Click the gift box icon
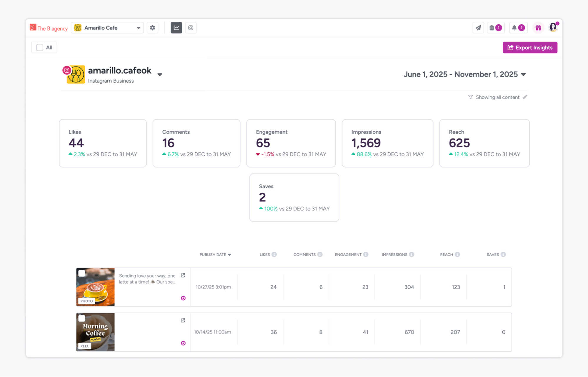Viewport: 588px width, 377px height. [x=538, y=28]
